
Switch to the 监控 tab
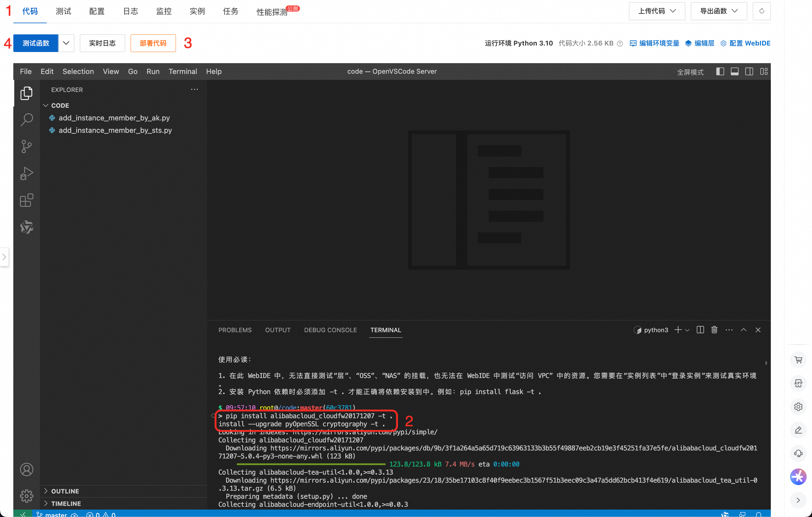[x=164, y=11]
